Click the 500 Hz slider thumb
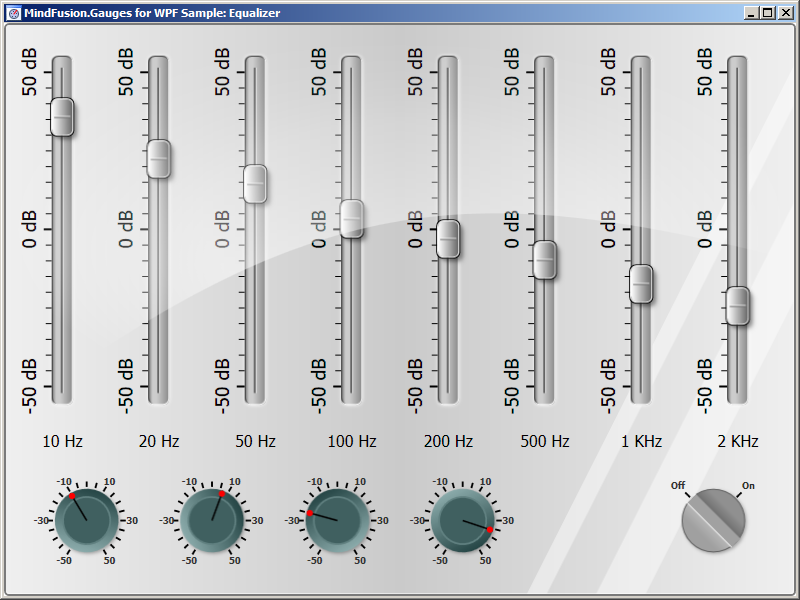 (545, 260)
